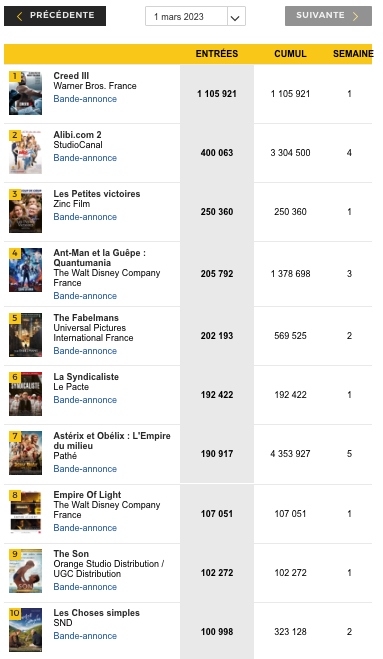
Task: Watch La Syndicaliste Bande-annonce link
Action: [x=85, y=400]
